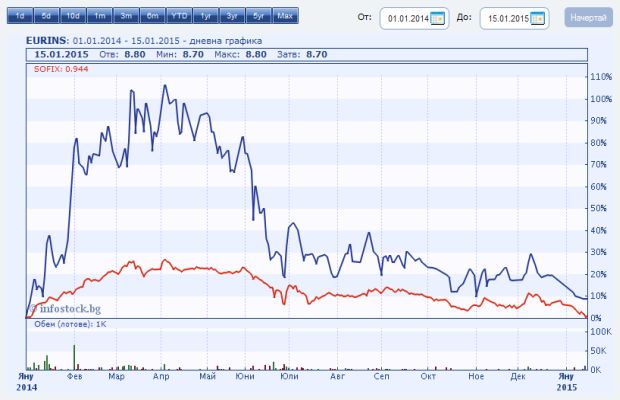Click the 100% axis label
Image resolution: width=620 pixels, height=400 pixels.
pos(601,99)
